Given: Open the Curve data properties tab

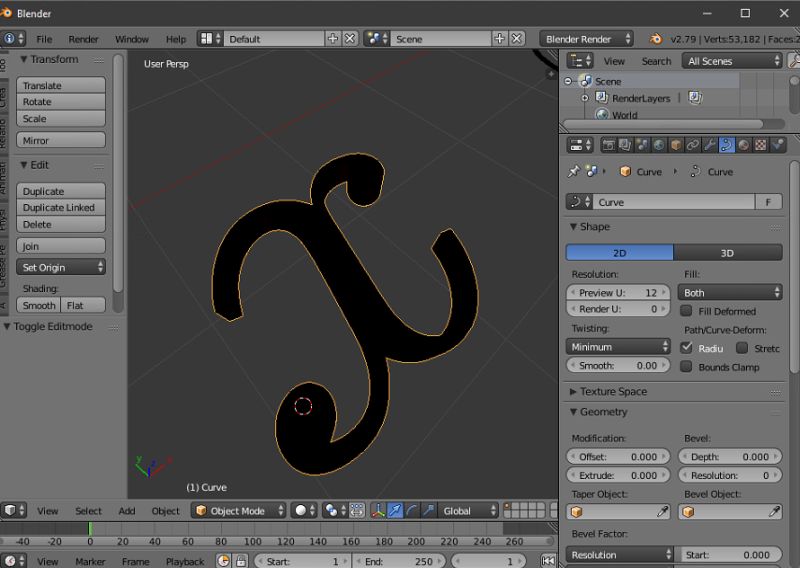Looking at the screenshot, I should [726, 145].
